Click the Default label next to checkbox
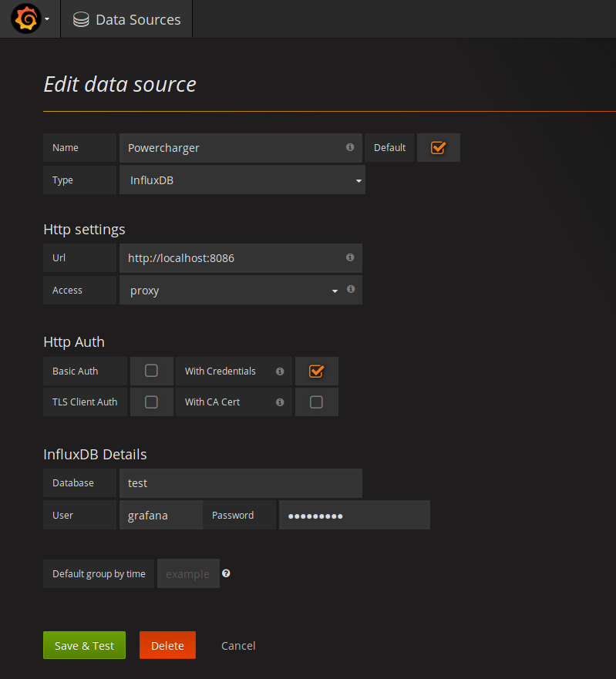616x679 pixels. 389,148
